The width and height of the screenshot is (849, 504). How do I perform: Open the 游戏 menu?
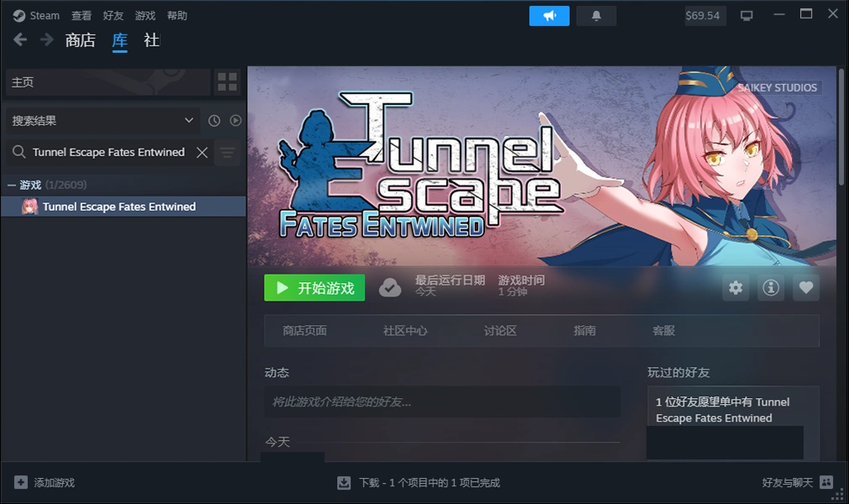(x=145, y=16)
